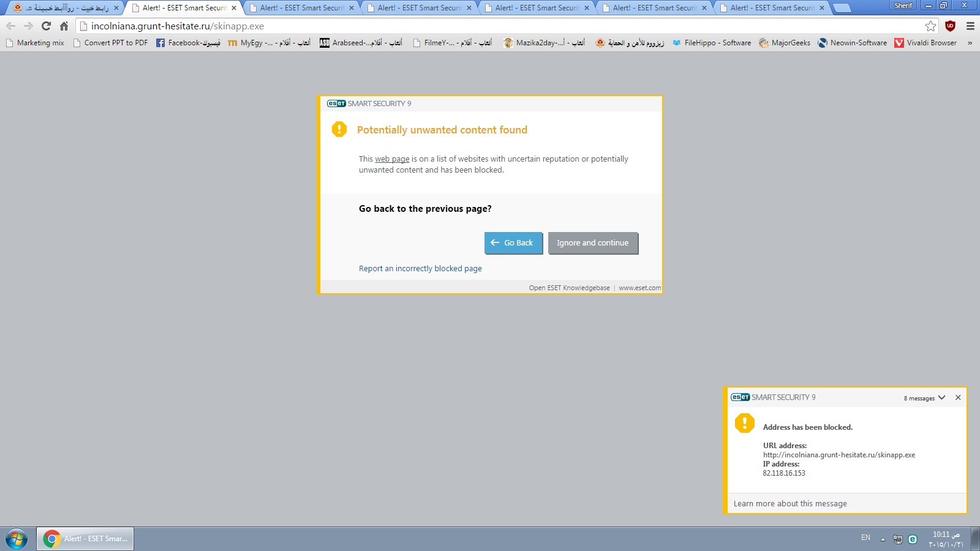Viewport: 980px width, 551px height.
Task: Close the ESET notification popup
Action: coord(959,398)
